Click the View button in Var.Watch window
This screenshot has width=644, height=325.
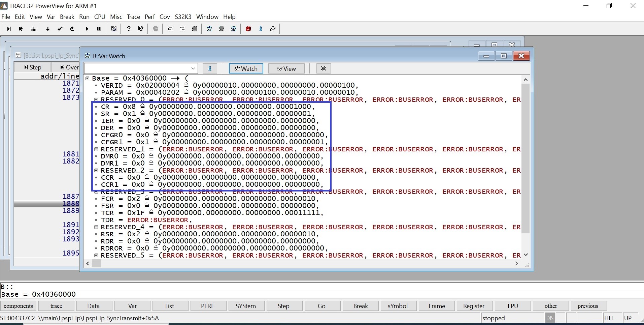coord(286,68)
